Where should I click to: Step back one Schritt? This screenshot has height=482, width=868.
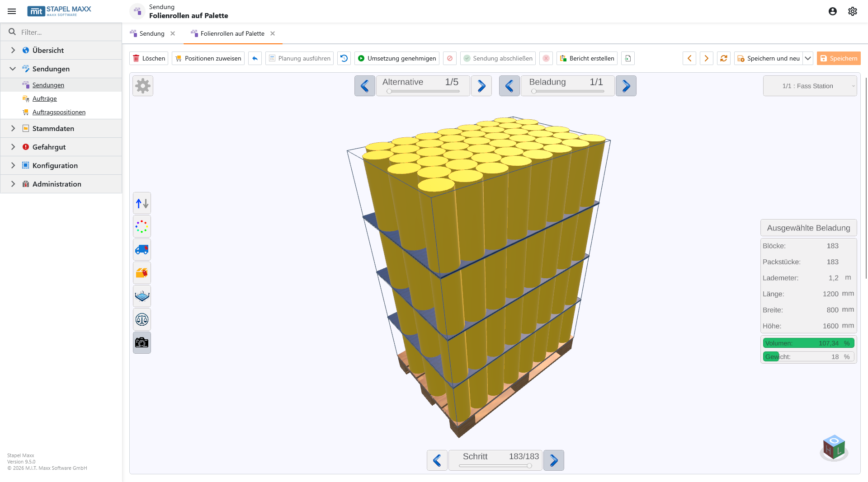[x=437, y=460]
